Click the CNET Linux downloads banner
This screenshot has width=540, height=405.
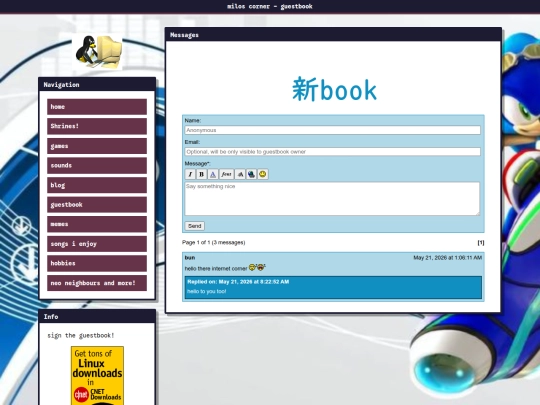[97, 375]
